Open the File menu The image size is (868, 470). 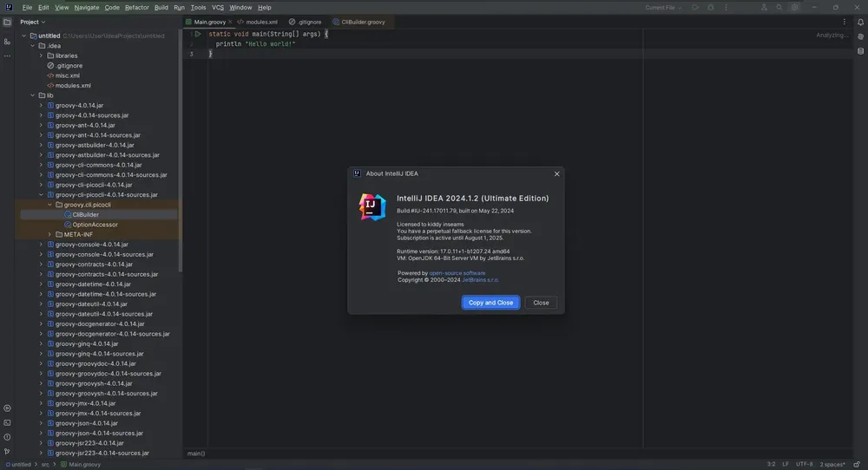pyautogui.click(x=27, y=7)
